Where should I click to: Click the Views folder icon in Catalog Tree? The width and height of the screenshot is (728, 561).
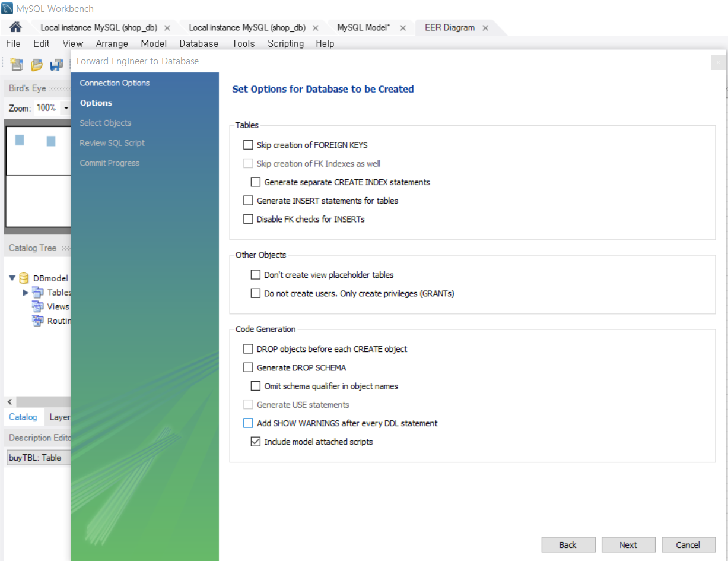coord(38,306)
